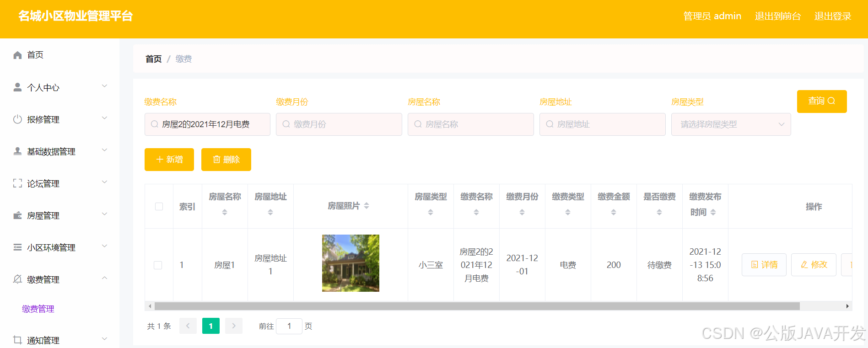The height and width of the screenshot is (348, 868).
Task: Focus the 缴费名称 search input
Action: [207, 124]
